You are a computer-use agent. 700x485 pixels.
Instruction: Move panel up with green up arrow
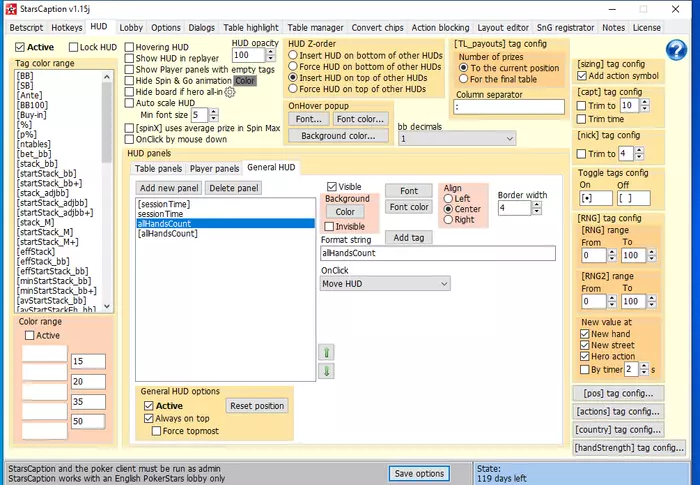[326, 352]
